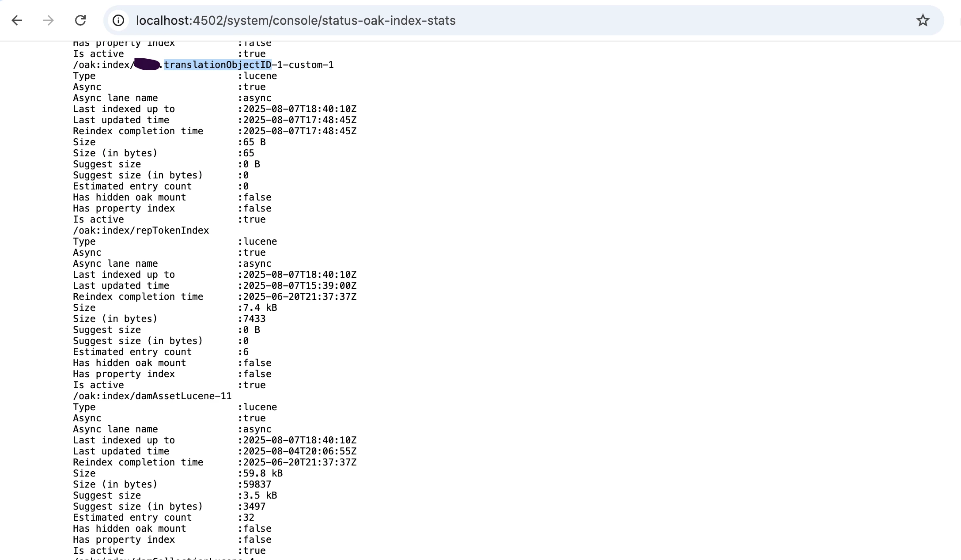961x560 pixels.
Task: Reload the page with refresh icon
Action: (x=80, y=20)
